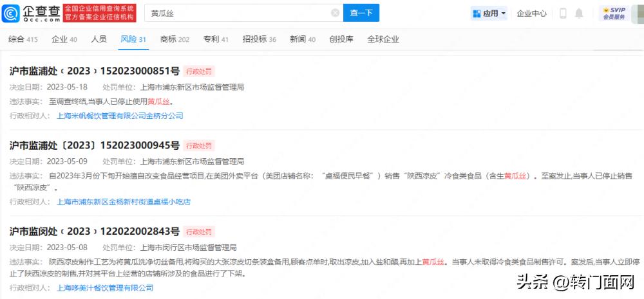Switch to the 企业 40 tab
This screenshot has height=299, width=644.
pos(64,39)
